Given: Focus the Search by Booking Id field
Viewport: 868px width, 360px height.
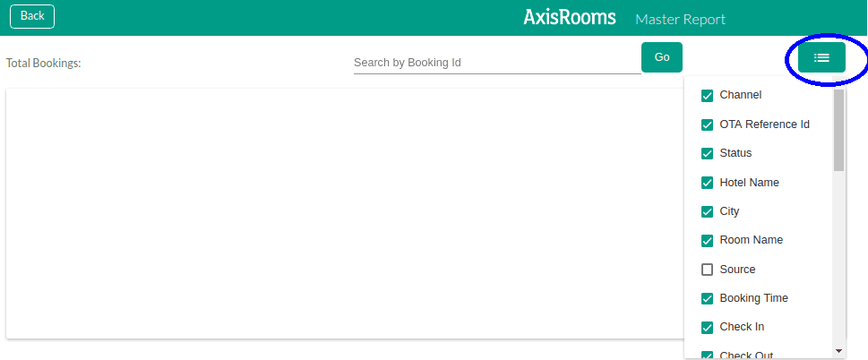Looking at the screenshot, I should (x=497, y=63).
